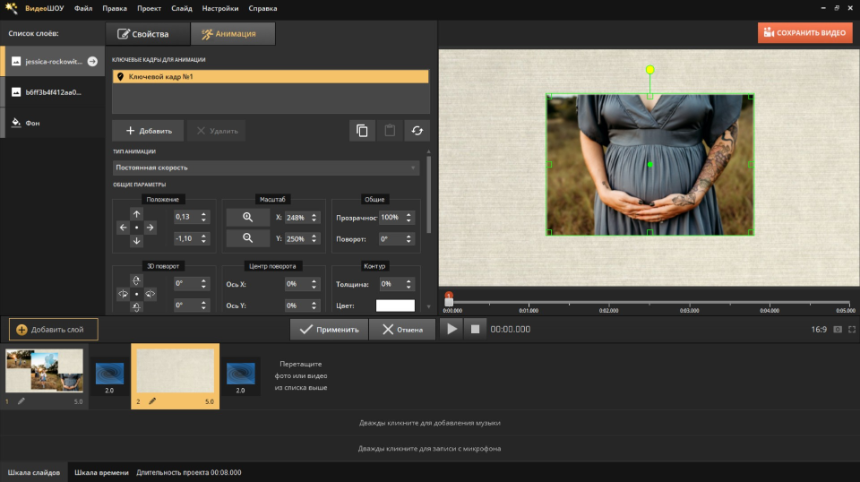Image resolution: width=860 pixels, height=482 pixels.
Task: Click the position field showing 0,13
Action: pos(186,217)
